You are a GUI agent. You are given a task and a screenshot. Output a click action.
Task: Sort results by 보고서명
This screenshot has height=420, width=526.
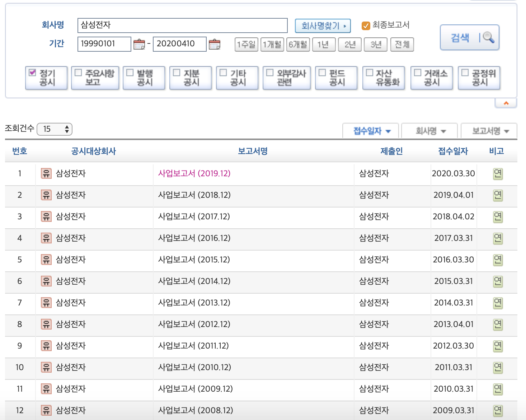[x=489, y=131]
